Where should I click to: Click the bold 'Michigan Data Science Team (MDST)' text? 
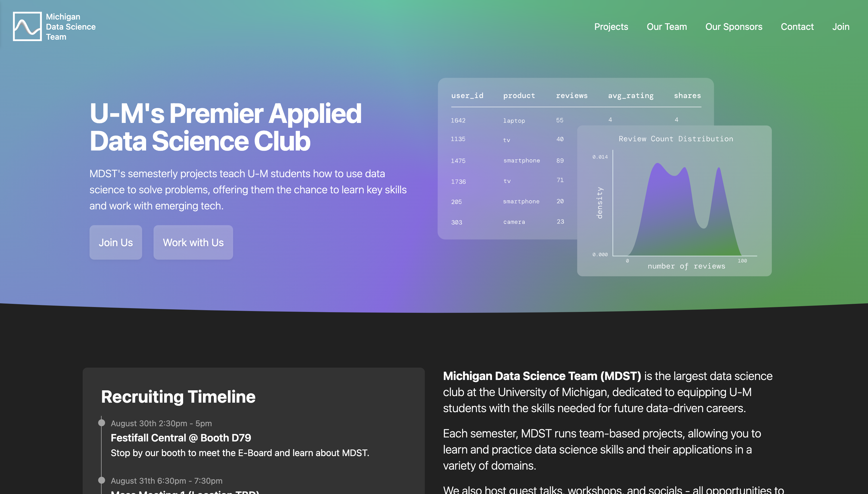[x=542, y=376]
